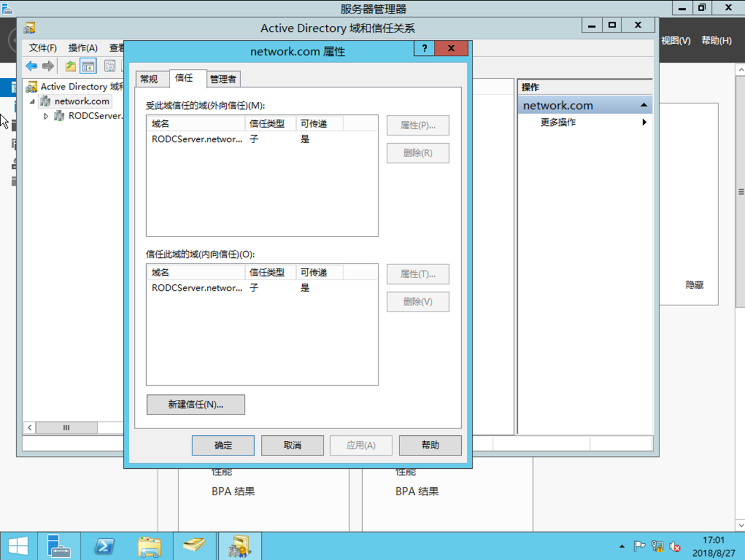Collapse the network.com actions section
745x560 pixels.
[644, 105]
